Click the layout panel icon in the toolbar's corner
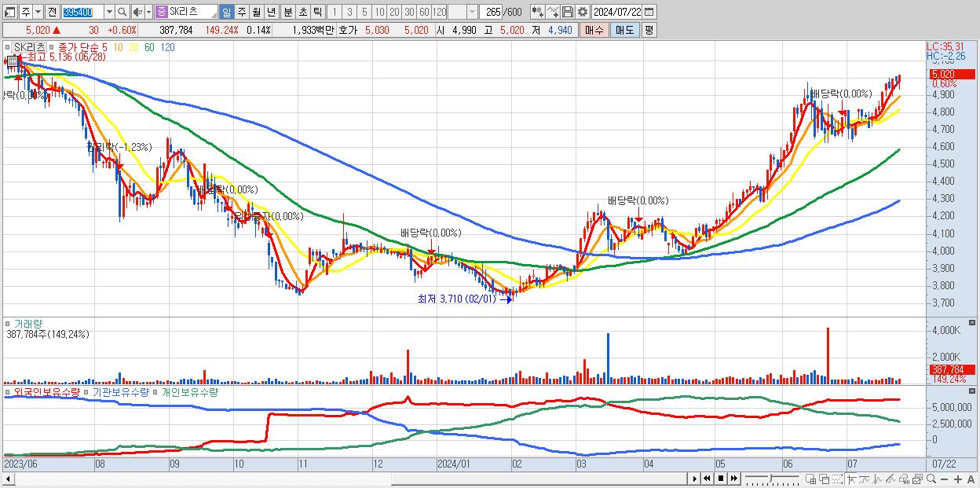The image size is (980, 488). [x=9, y=12]
